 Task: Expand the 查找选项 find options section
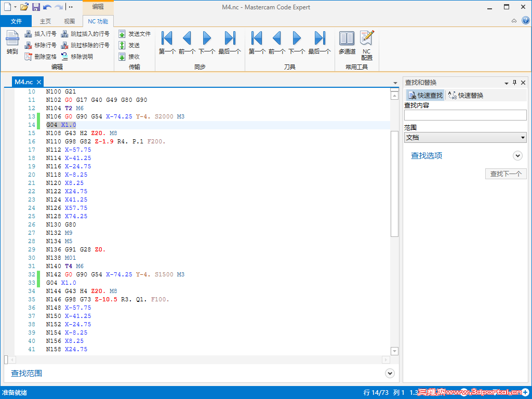[517, 156]
